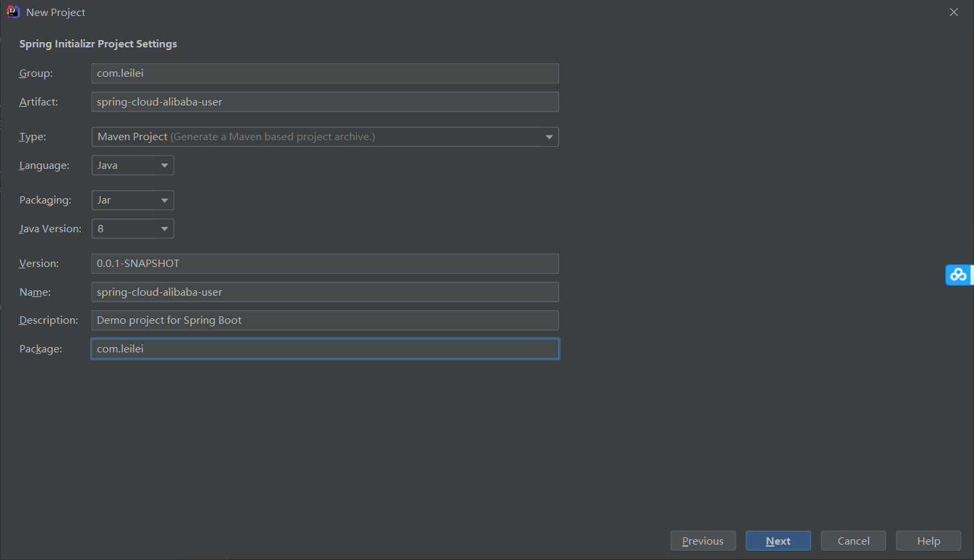Focus the Description input field
Screen dimensions: 974x560
[x=324, y=320]
